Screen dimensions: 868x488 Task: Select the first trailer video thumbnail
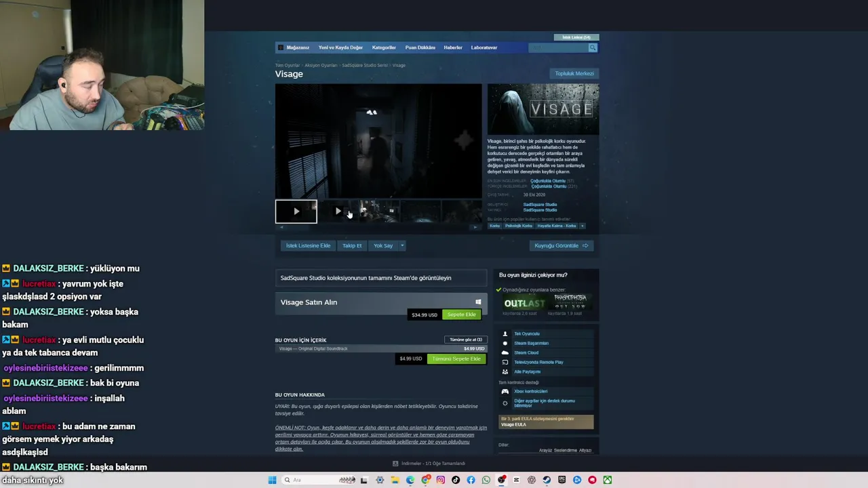(296, 211)
